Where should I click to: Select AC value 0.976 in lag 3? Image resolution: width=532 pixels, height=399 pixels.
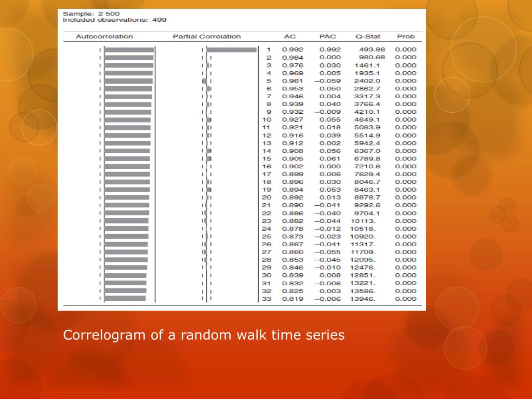coord(292,65)
